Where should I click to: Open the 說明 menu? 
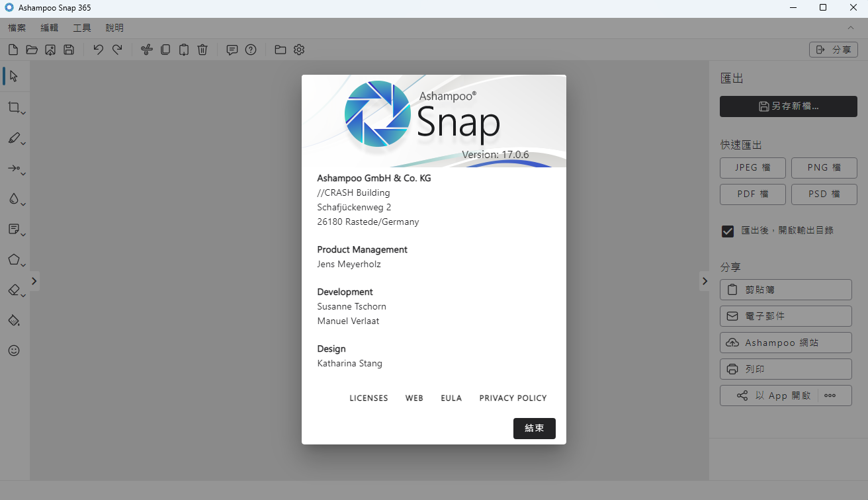click(114, 28)
